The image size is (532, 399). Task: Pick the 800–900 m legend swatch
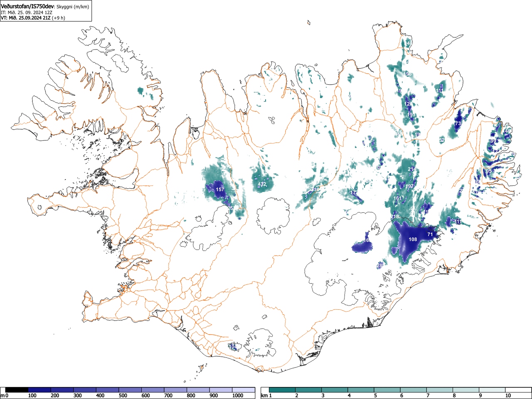[198, 390]
